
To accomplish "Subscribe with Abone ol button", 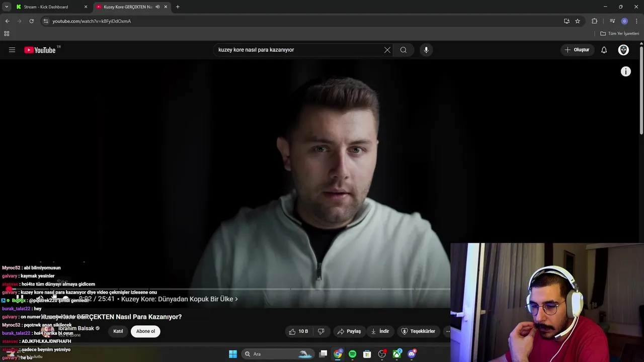I will coord(145,331).
